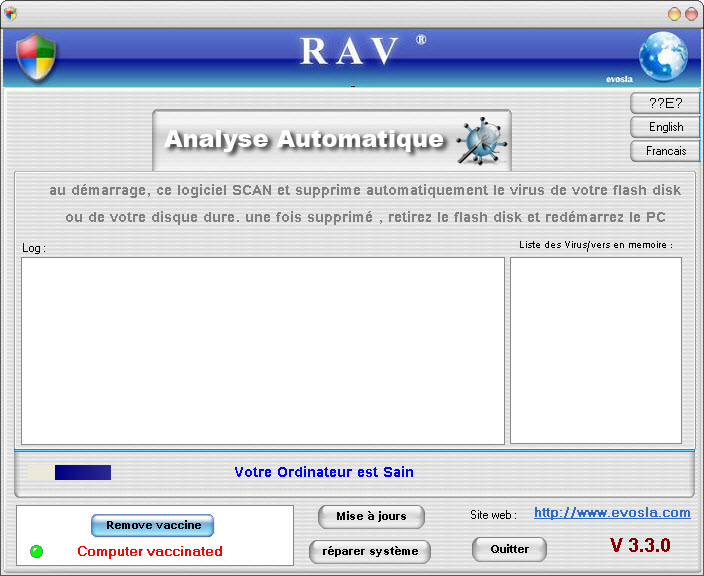Click réparer système button
The image size is (704, 576).
[x=370, y=551]
